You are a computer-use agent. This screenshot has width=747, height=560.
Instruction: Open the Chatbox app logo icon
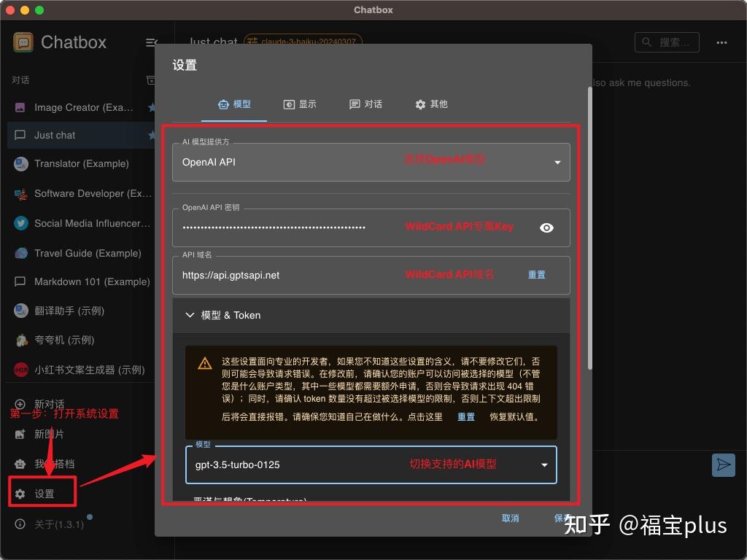23,42
